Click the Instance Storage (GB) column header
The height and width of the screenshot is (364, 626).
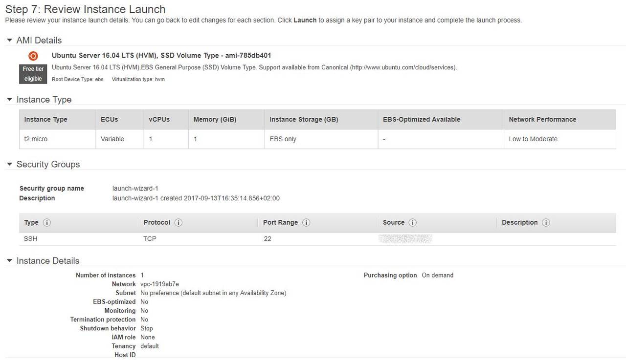[x=304, y=119]
